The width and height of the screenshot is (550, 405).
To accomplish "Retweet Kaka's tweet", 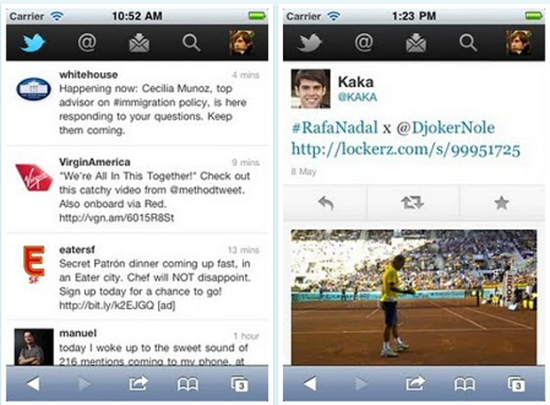I will click(x=412, y=203).
